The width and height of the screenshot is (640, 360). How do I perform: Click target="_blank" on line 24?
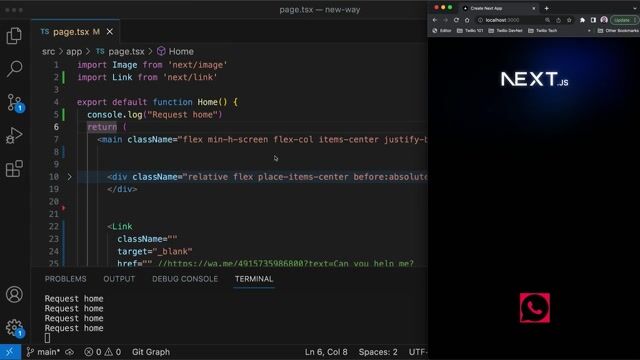point(155,251)
